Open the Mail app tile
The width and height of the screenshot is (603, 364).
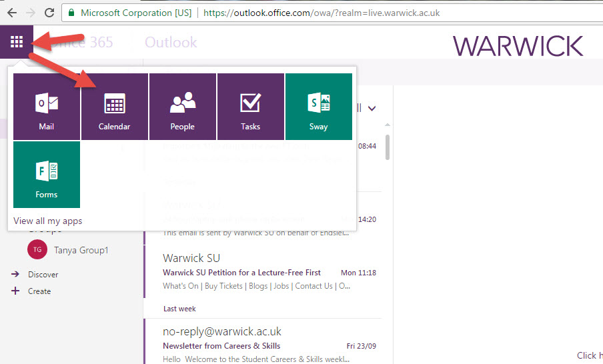pyautogui.click(x=47, y=107)
